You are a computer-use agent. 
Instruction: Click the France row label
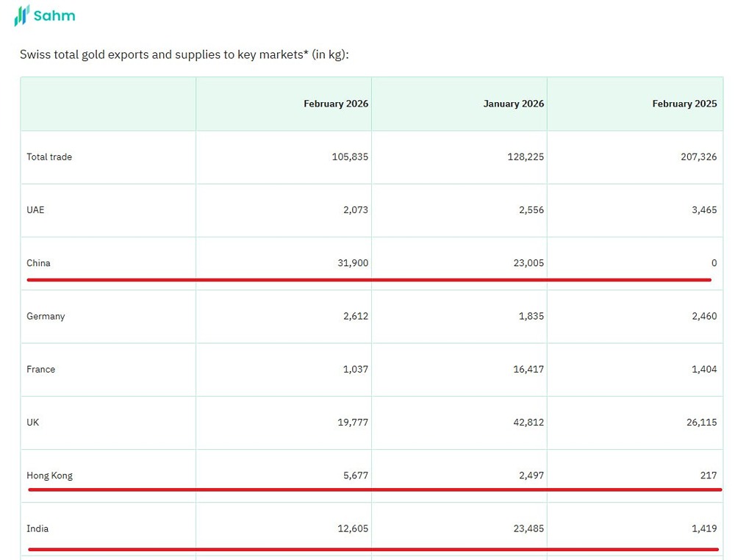40,369
